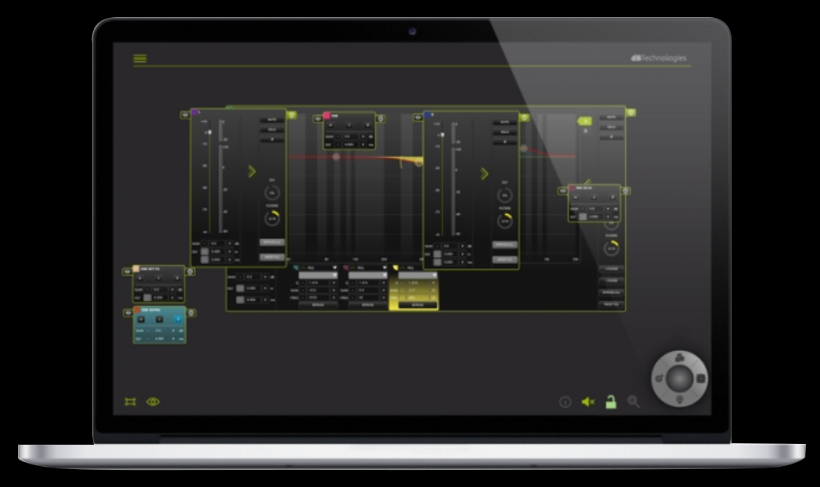The height and width of the screenshot is (487, 820).
Task: Select right icon of the round navigation wheel
Action: tap(700, 378)
